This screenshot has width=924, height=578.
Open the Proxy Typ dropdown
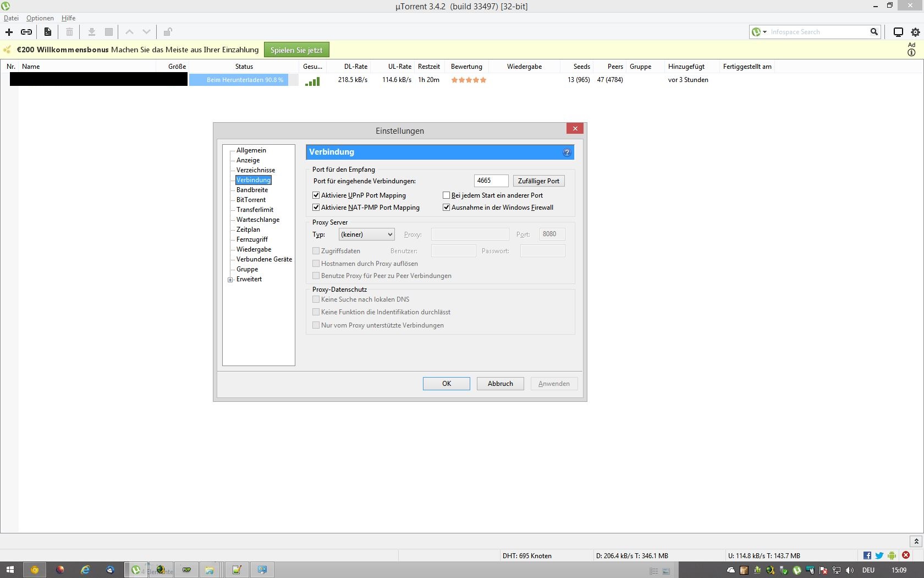pyautogui.click(x=367, y=235)
